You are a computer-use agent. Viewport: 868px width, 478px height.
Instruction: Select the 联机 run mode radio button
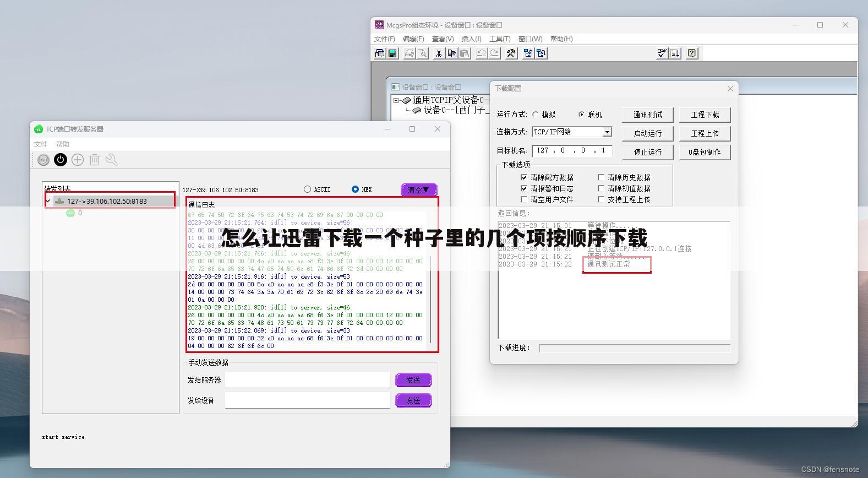pyautogui.click(x=581, y=115)
